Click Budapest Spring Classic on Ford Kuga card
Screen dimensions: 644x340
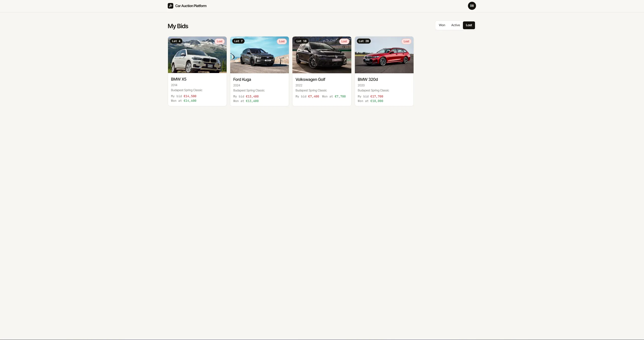tap(249, 90)
